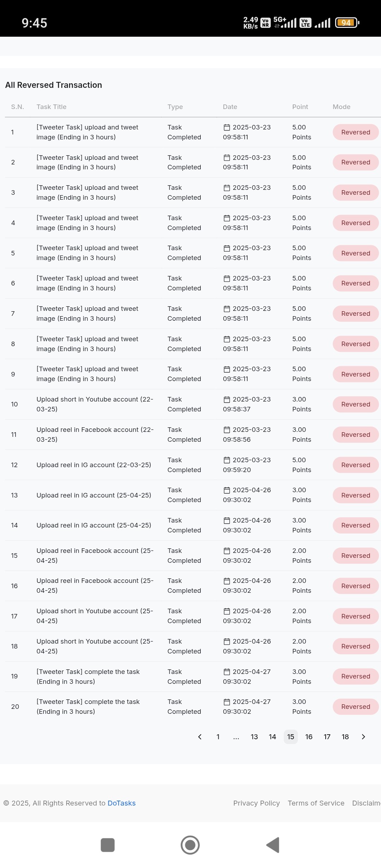Click calendar icon in row 20 date
The image size is (381, 868).
227,702
